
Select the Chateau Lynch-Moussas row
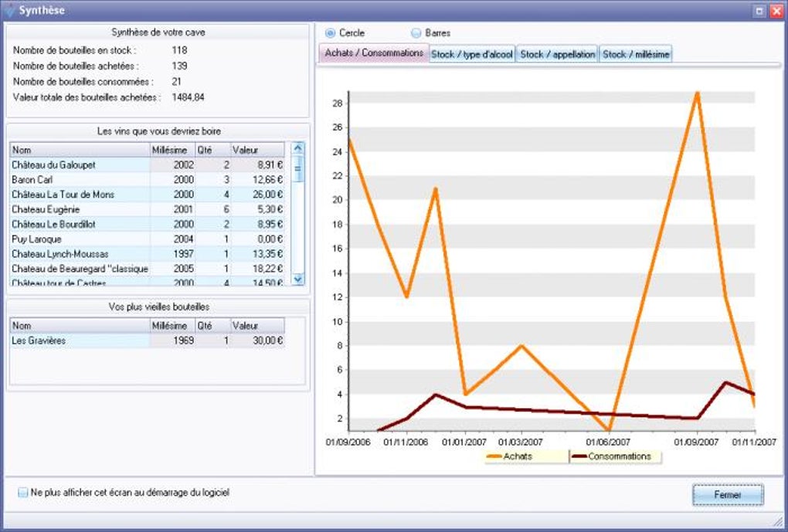(x=148, y=254)
